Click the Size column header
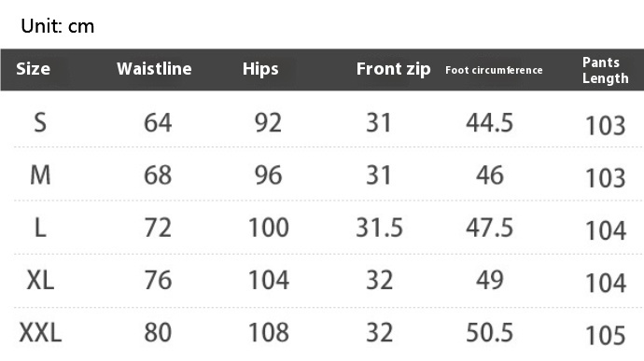This screenshot has height=361, width=644. (x=33, y=69)
